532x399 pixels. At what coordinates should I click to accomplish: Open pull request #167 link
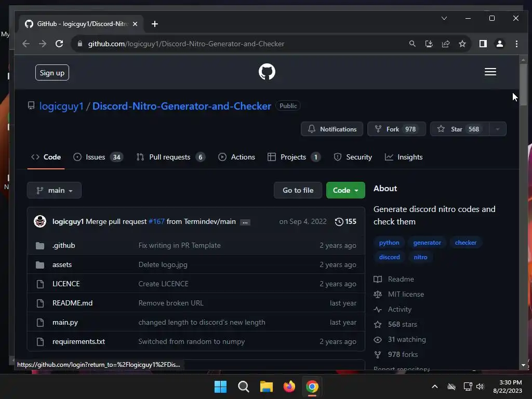(x=156, y=221)
